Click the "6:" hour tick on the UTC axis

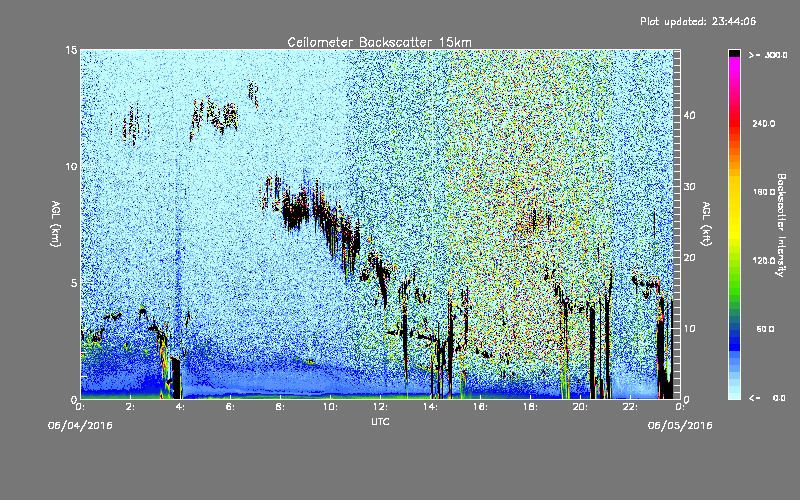[x=230, y=407]
